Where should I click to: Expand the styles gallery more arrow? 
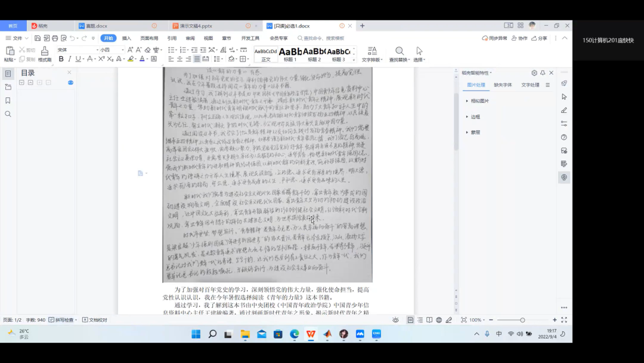pyautogui.click(x=354, y=60)
